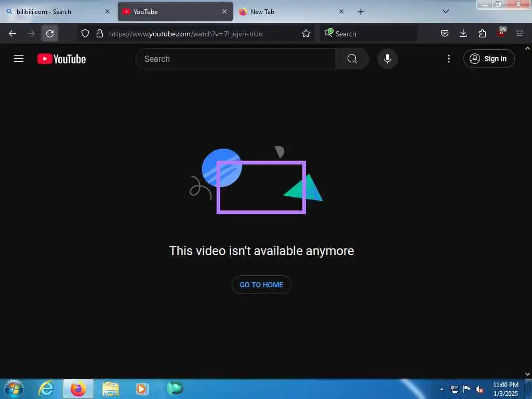Click scrollbar down arrow of page
532x399 pixels.
click(x=528, y=374)
